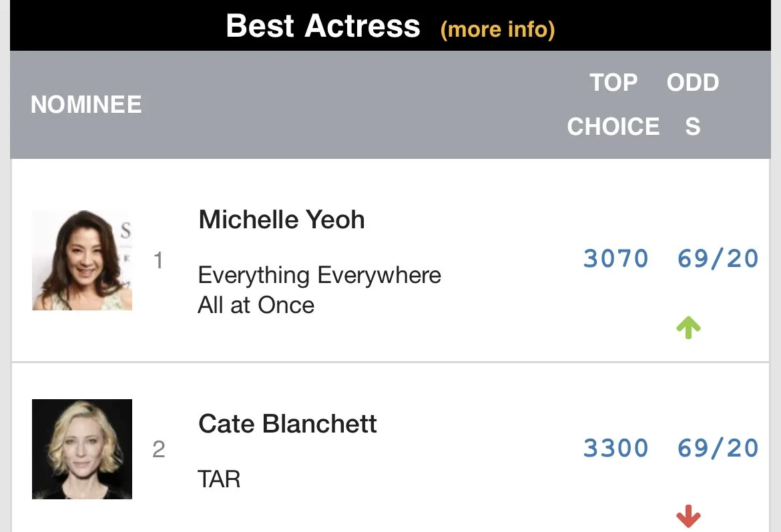Click the gray table header bar
This screenshot has height=532, width=781.
click(390, 105)
